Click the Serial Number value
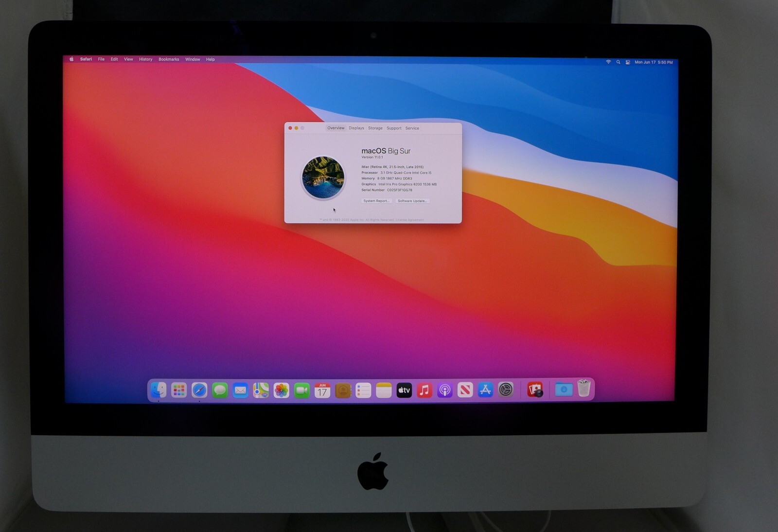 tap(400, 190)
